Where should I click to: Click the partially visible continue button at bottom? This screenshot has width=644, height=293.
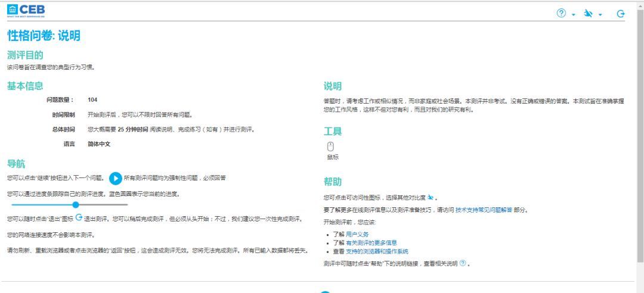(324, 291)
